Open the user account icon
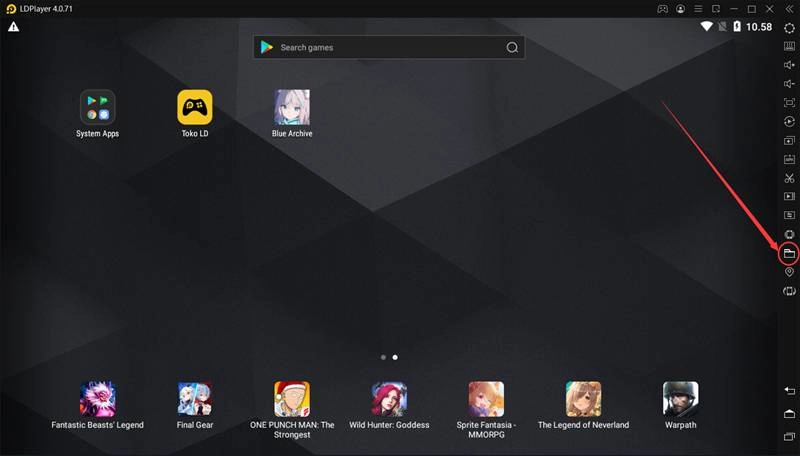The image size is (800, 456). tap(681, 9)
